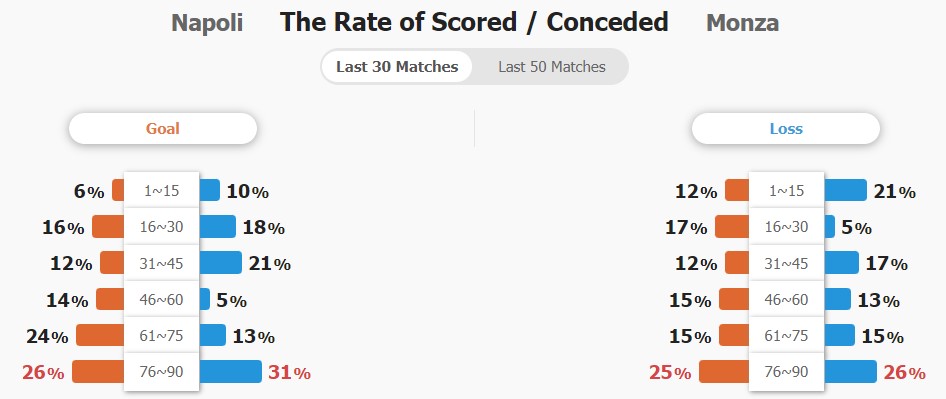Viewport: 946px width, 399px height.
Task: Click the 5% blue bar in Goal chart
Action: click(205, 299)
